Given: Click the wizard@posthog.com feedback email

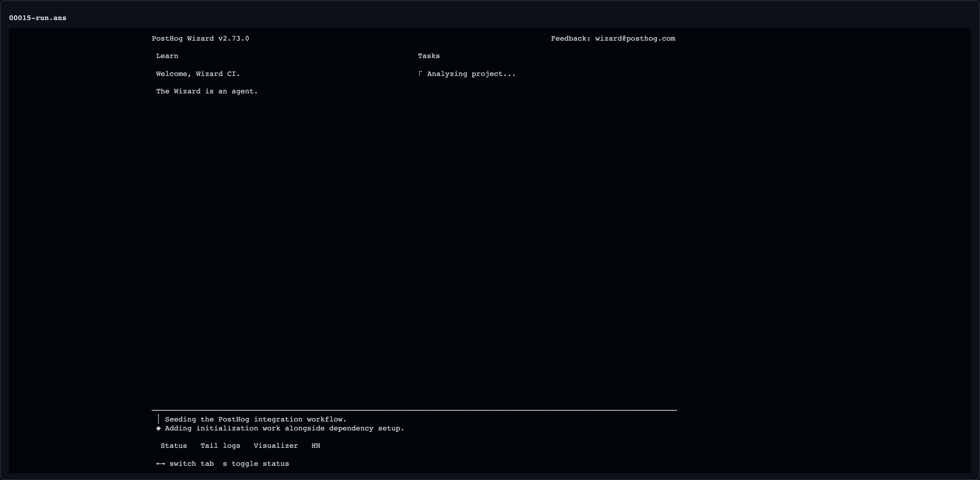Looking at the screenshot, I should [x=635, y=39].
